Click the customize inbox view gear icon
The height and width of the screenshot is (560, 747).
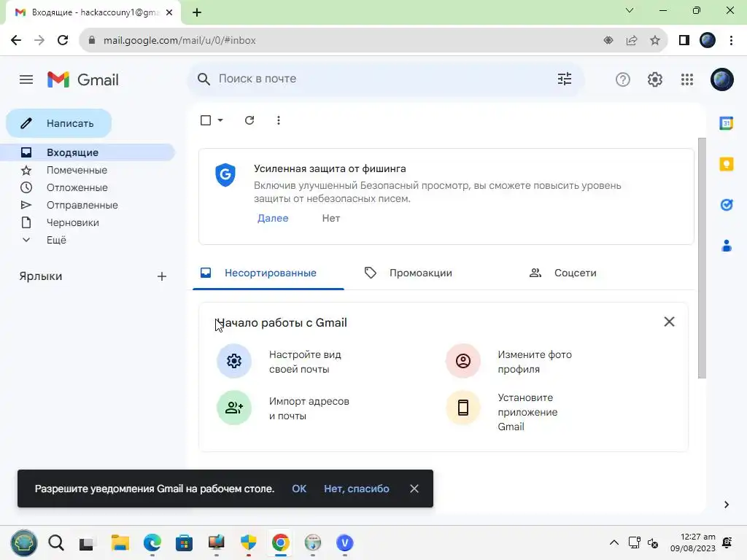point(234,361)
